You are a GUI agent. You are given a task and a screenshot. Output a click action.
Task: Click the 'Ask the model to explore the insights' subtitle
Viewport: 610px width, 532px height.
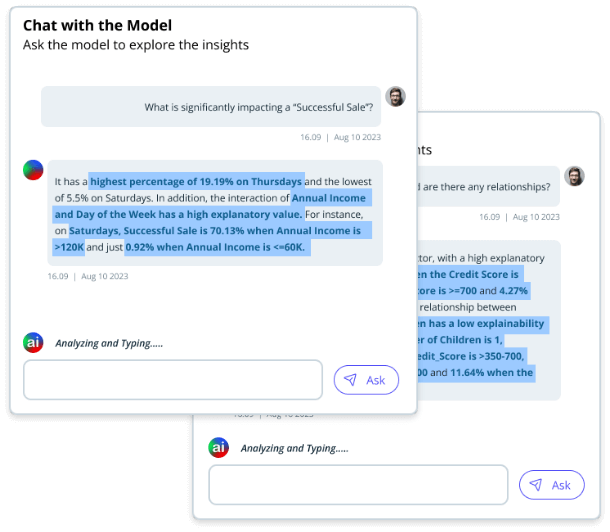click(136, 45)
